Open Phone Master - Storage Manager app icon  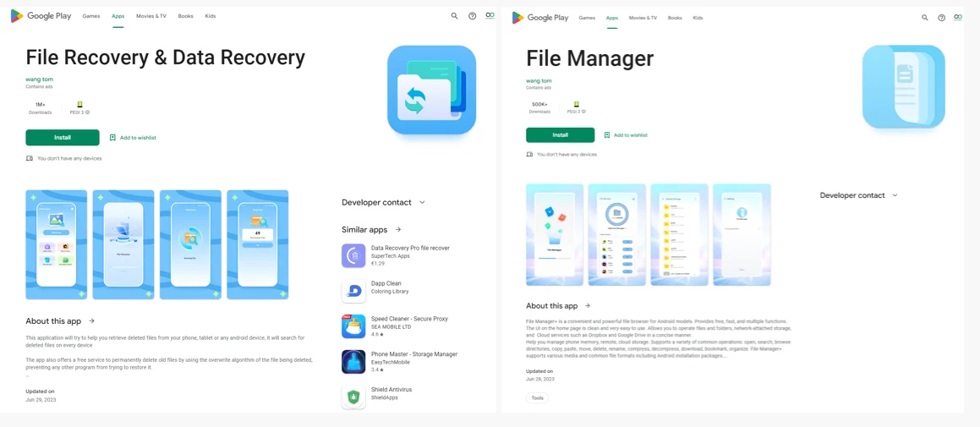(353, 362)
